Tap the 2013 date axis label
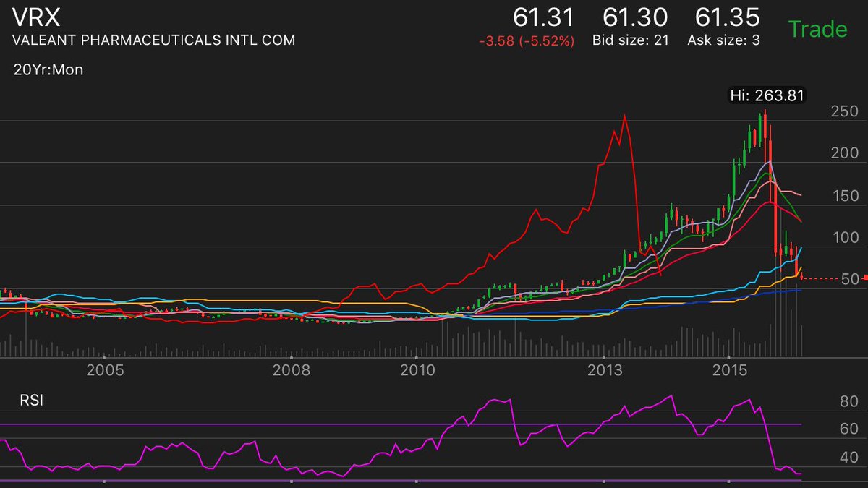This screenshot has width=868, height=488. (605, 371)
